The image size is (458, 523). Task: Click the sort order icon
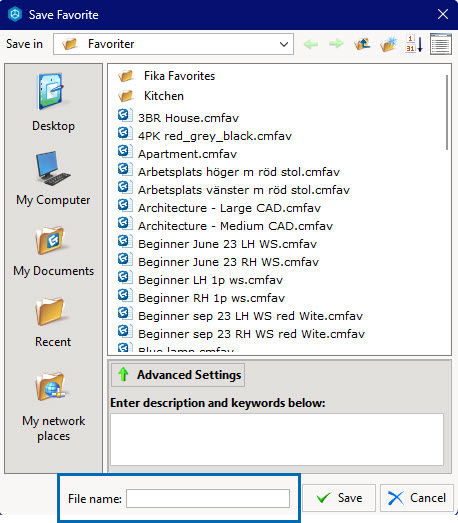click(414, 44)
